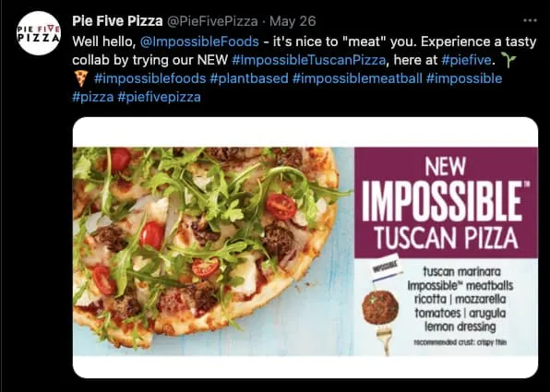Click the ingredients list in the image

(460, 300)
